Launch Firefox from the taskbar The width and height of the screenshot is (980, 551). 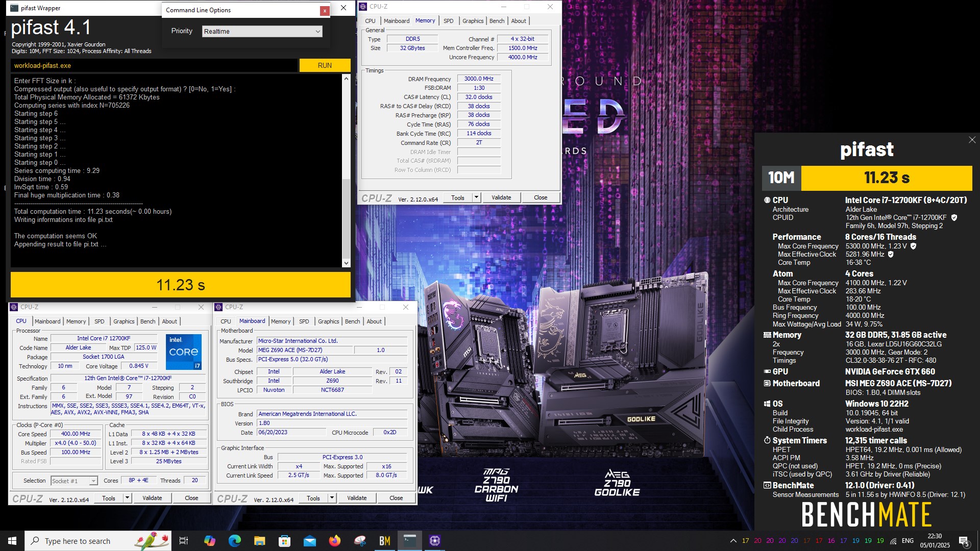(x=334, y=541)
